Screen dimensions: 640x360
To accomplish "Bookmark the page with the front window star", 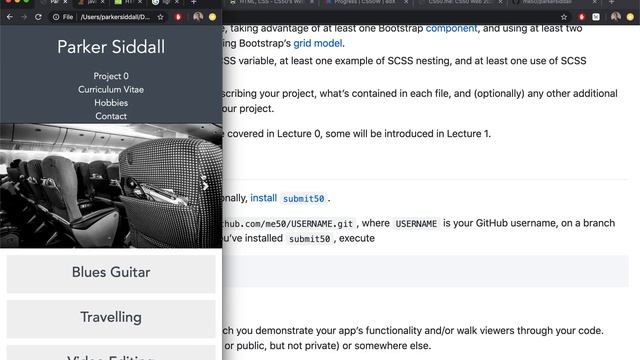I will point(160,17).
